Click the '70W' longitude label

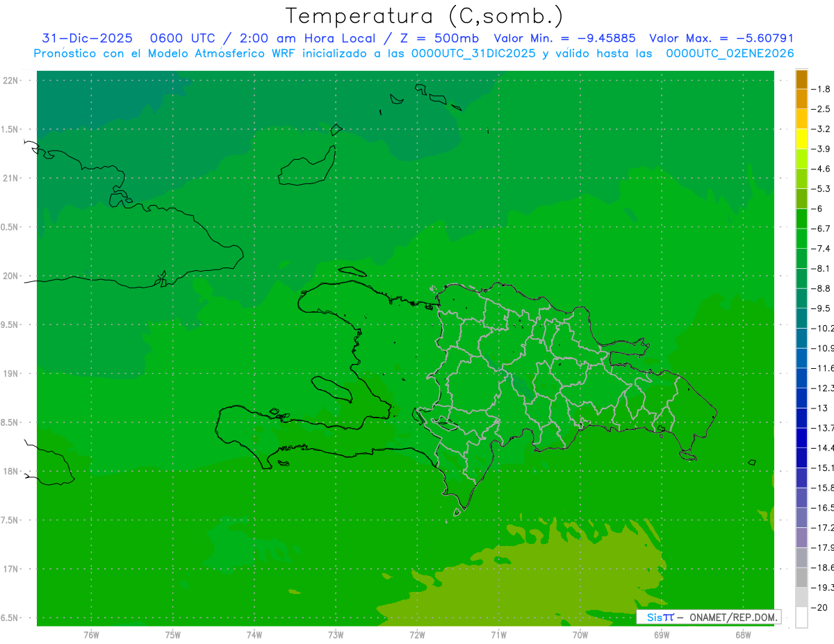pyautogui.click(x=580, y=635)
